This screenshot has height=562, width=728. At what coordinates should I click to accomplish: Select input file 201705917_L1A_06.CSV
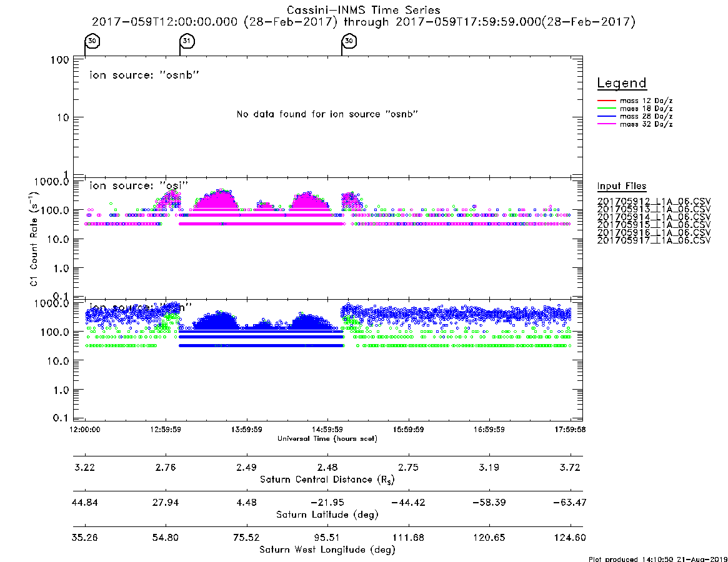tap(654, 240)
